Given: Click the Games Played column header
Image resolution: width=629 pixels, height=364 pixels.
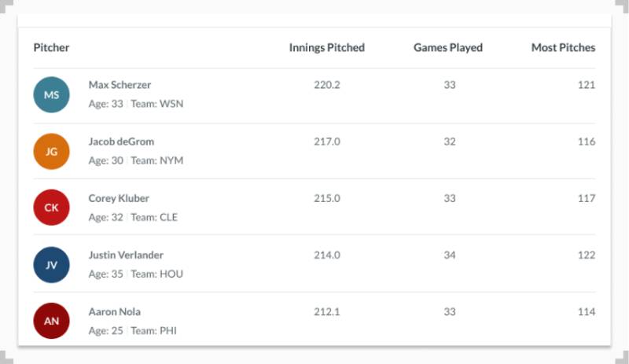Looking at the screenshot, I should coord(448,47).
